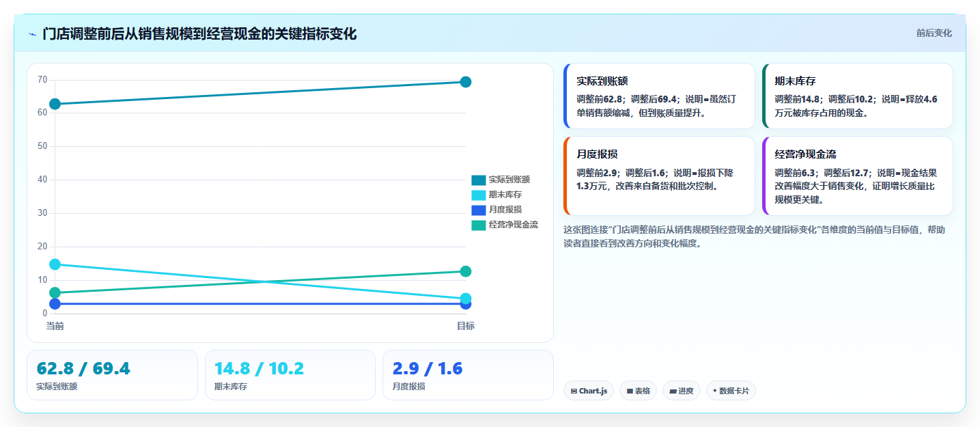This screenshot has width=980, height=427.
Task: Click text 调整前6.3；调整后12.7
Action: click(x=821, y=173)
